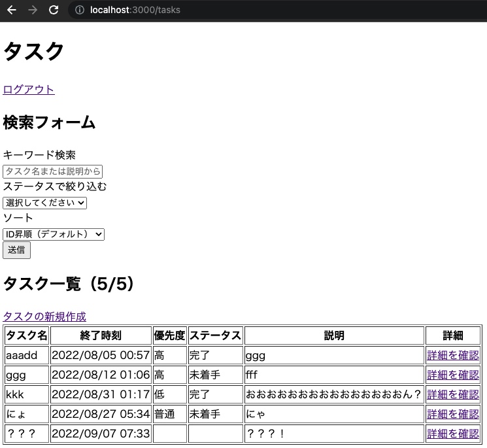Click the キーワード検索 label

(x=39, y=155)
